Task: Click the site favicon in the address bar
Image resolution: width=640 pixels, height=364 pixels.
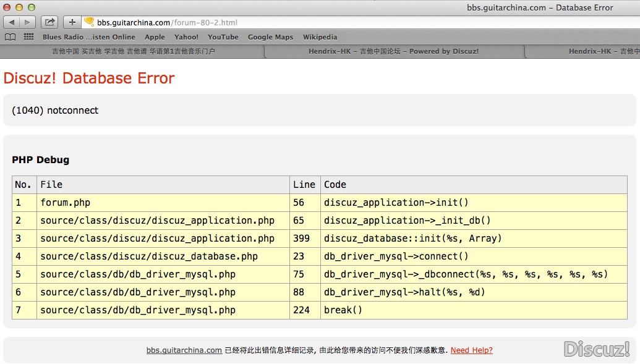Action: click(x=89, y=22)
